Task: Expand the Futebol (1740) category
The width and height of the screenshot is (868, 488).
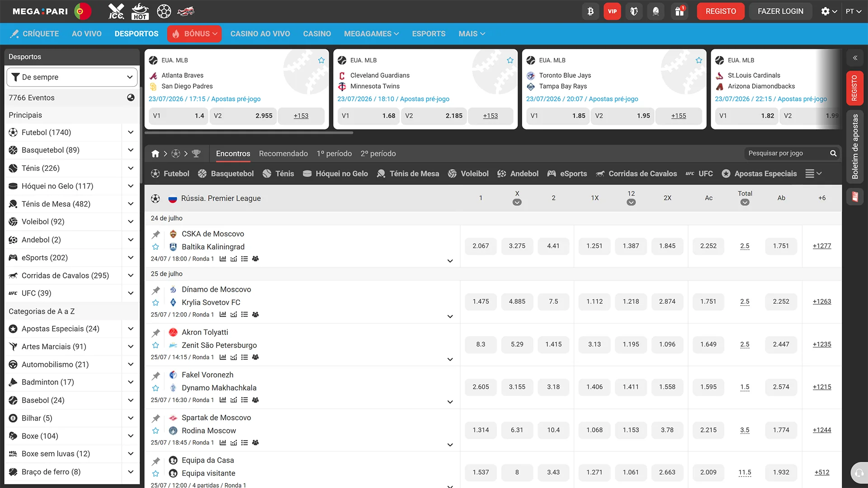Action: [131, 132]
